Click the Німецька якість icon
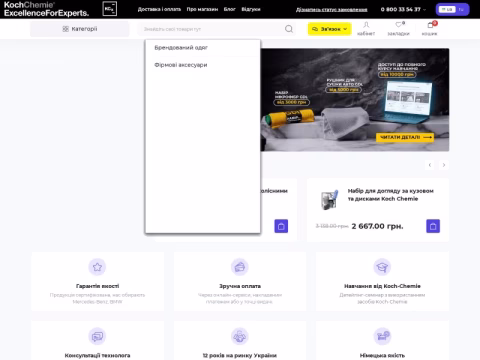 point(382,336)
